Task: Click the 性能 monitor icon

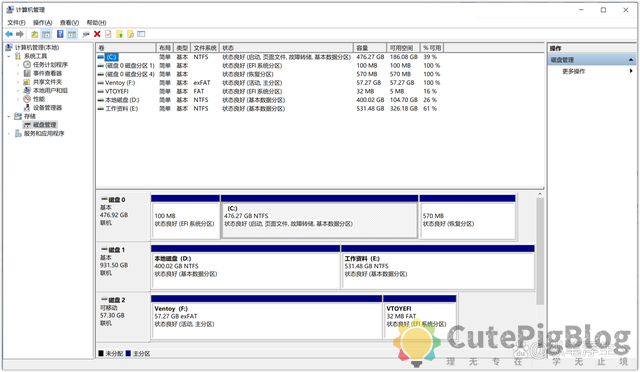Action: (27, 99)
